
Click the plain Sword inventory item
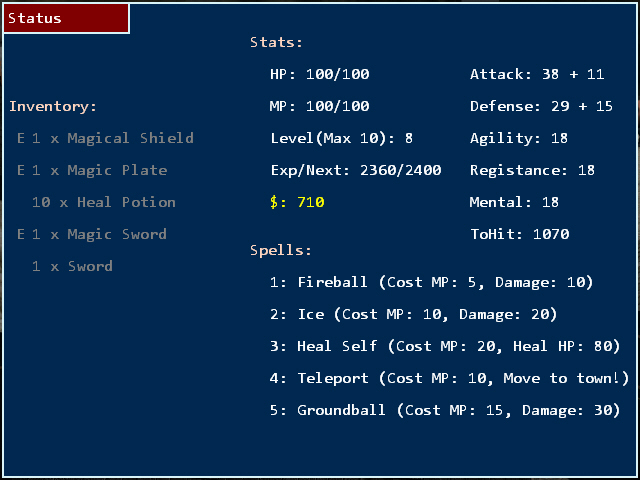72,266
